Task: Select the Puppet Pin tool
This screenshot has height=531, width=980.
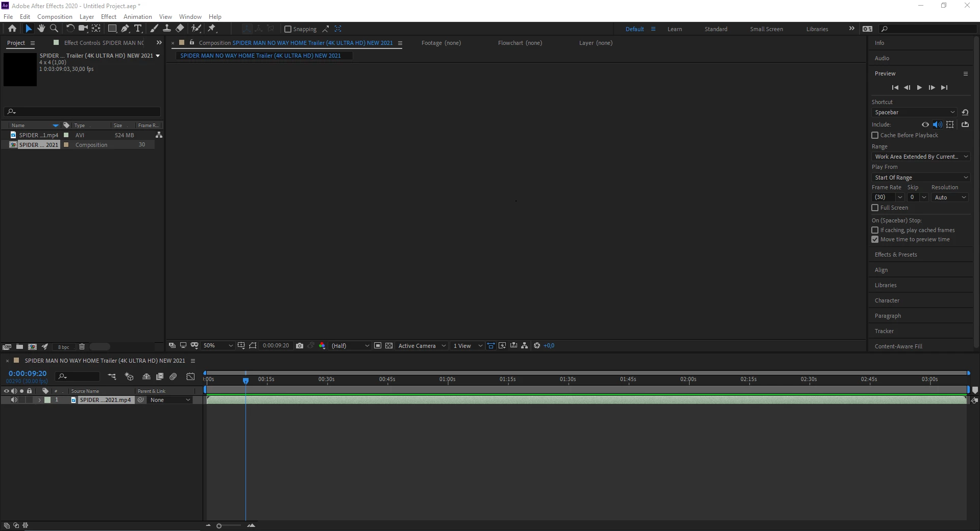Action: pos(212,29)
